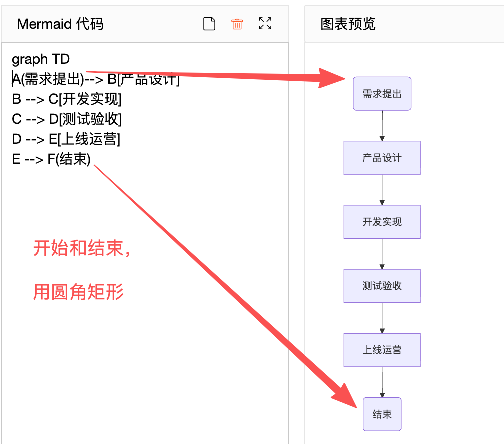504x444 pixels.
Task: Select the "结束" rounded end node
Action: coord(382,414)
